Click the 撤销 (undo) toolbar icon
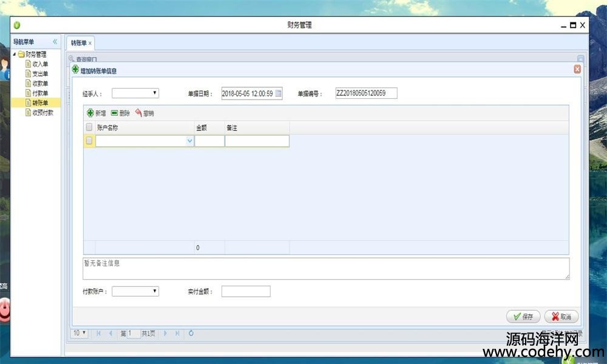Screen dimensions: 607x364 [x=138, y=113]
